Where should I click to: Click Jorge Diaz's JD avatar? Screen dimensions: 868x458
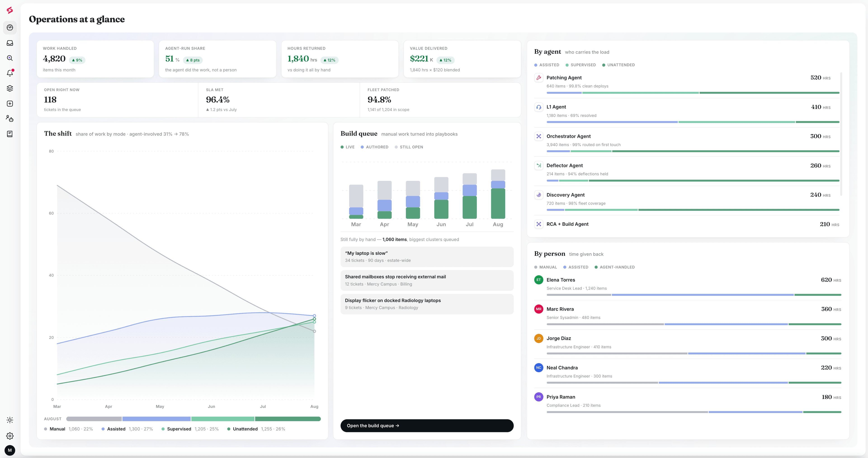tap(539, 339)
